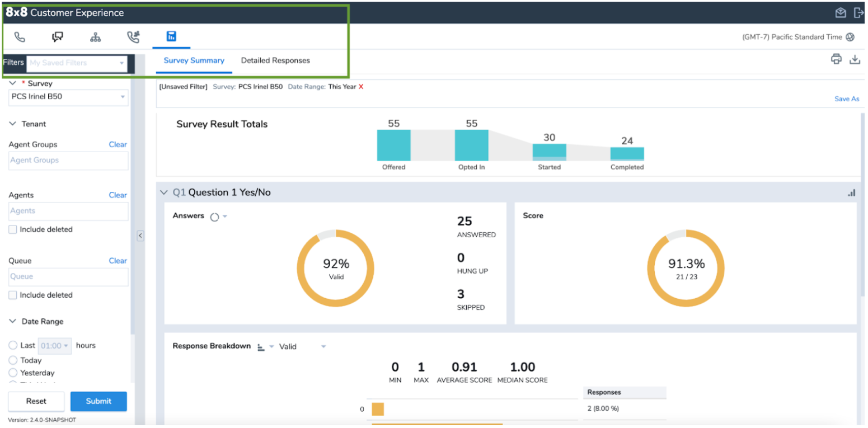
Task: Collapse the Survey filter section
Action: pyautogui.click(x=12, y=83)
